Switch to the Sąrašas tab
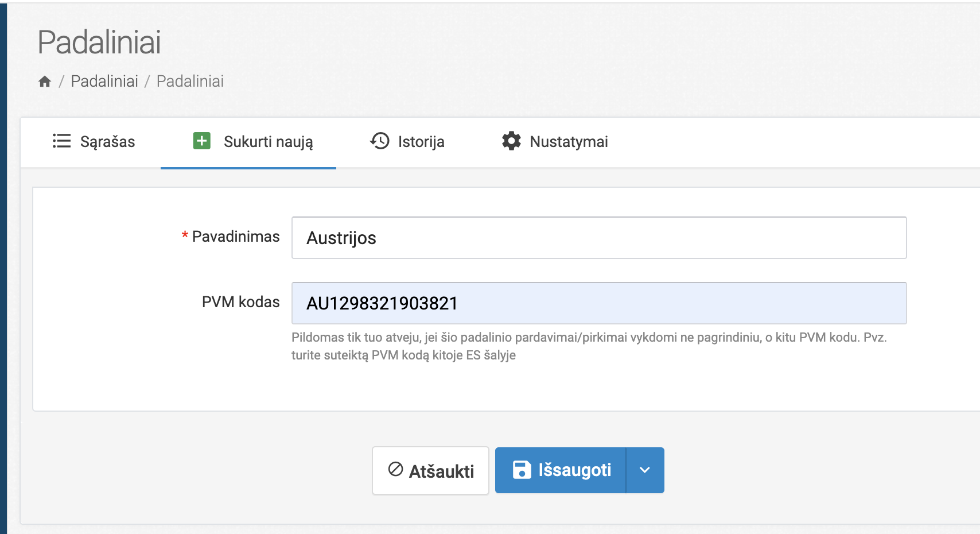The width and height of the screenshot is (980, 534). click(x=107, y=142)
